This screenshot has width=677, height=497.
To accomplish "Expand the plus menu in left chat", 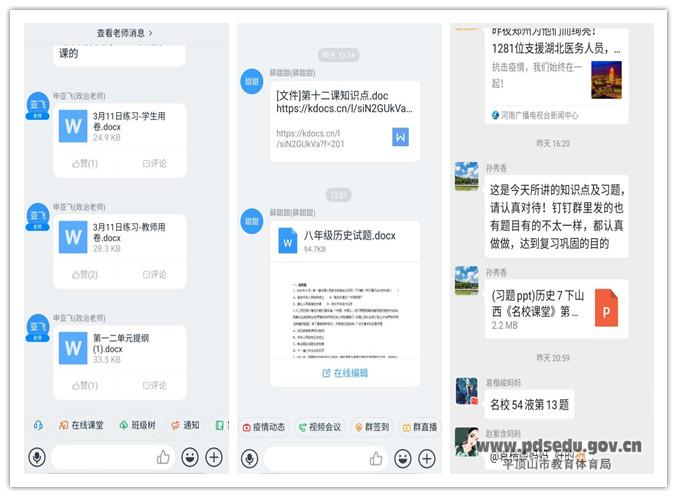I will [x=213, y=458].
